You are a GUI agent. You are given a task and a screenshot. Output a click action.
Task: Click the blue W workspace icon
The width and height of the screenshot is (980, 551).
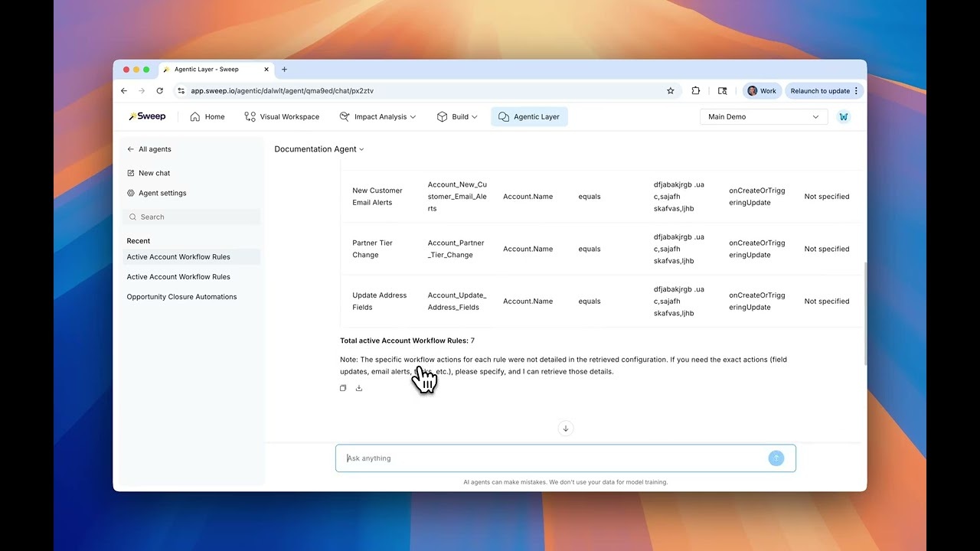pyautogui.click(x=844, y=116)
